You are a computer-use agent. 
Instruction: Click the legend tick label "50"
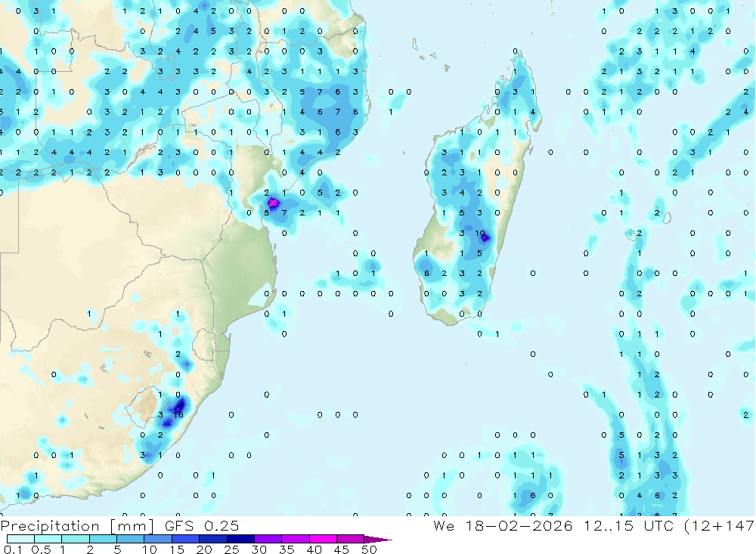pos(369,549)
